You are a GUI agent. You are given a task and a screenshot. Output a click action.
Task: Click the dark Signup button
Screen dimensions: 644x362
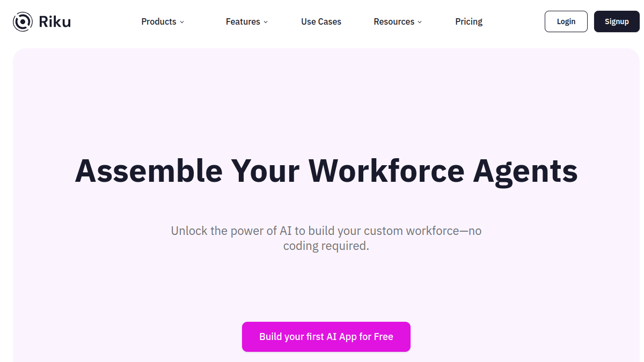[617, 21]
